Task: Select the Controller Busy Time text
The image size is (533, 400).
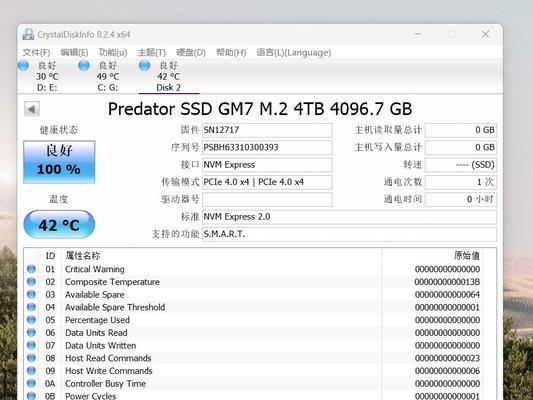Action: coord(105,384)
